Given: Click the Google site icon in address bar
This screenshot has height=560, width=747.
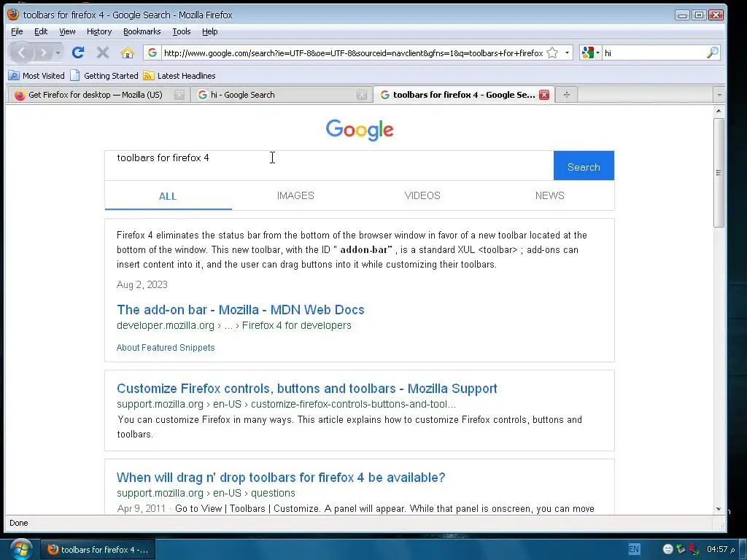Looking at the screenshot, I should 152,52.
